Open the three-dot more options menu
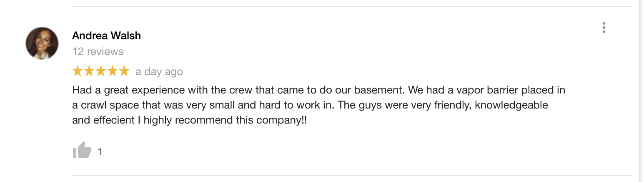Viewport: 644px width, 182px height. (x=604, y=28)
